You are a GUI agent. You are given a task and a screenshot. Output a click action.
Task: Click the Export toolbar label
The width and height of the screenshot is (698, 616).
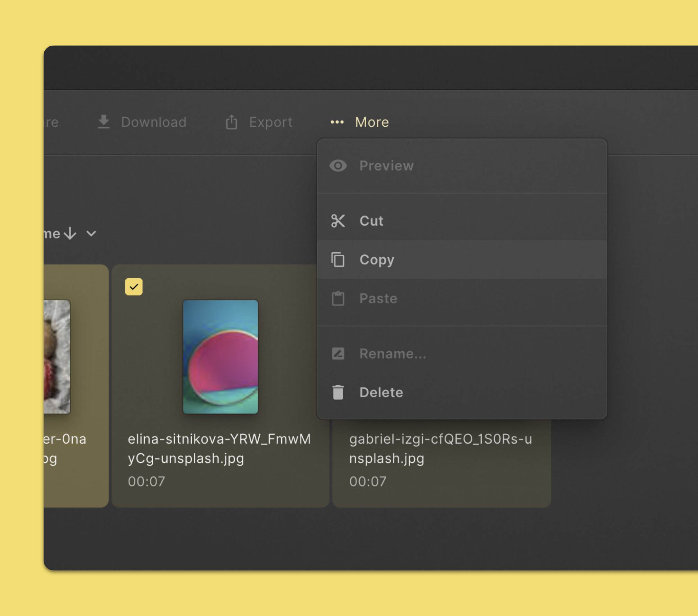tap(271, 122)
